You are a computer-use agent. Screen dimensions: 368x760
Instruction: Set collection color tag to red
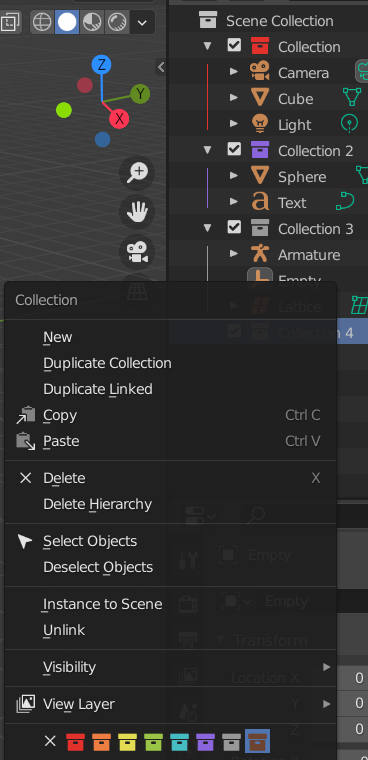(x=75, y=742)
